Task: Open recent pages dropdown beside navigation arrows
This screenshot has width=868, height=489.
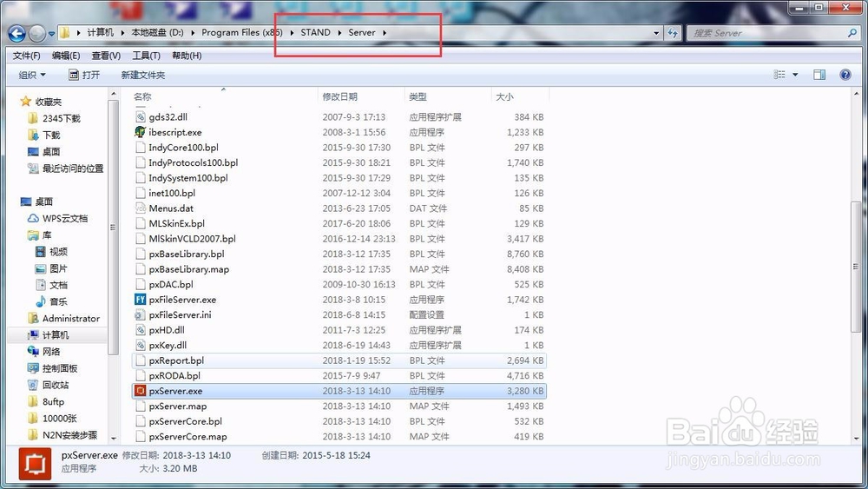Action: point(51,34)
